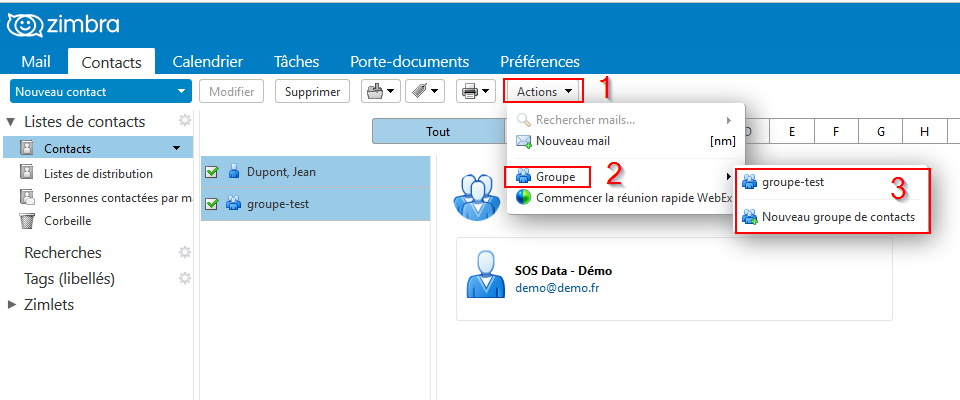Click the Corbeille trash icon
The image size is (960, 400).
pos(27,221)
